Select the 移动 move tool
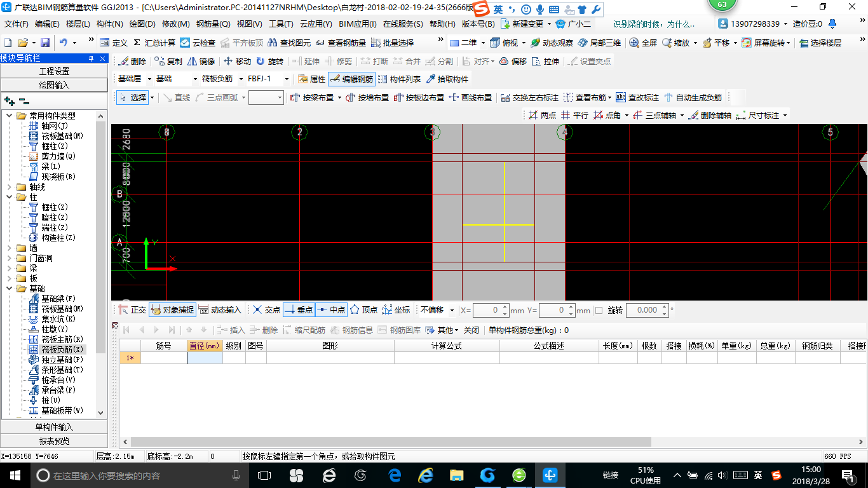Viewport: 868px width, 488px height. coord(237,62)
